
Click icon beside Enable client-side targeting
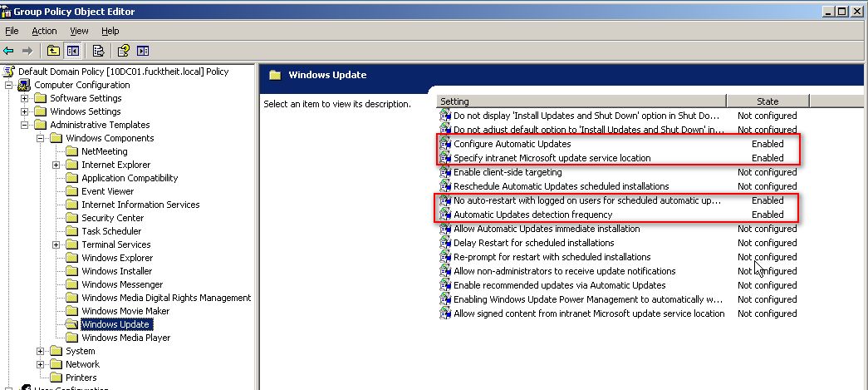[x=445, y=172]
